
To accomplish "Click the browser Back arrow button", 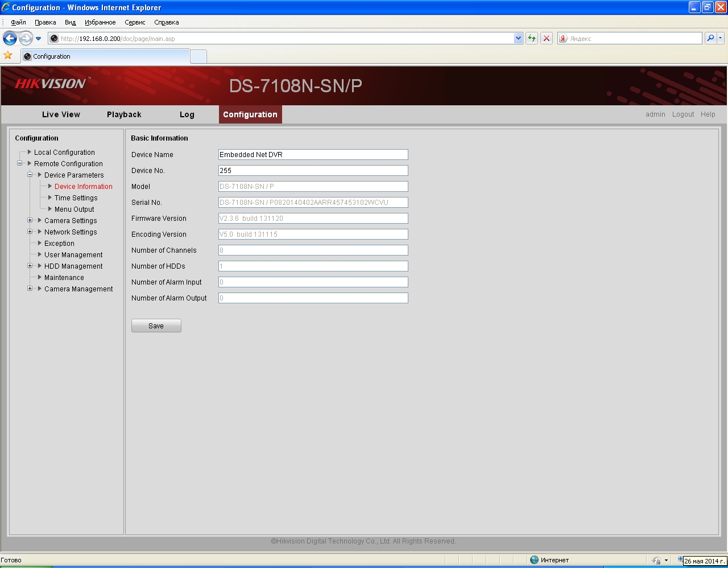I will [x=10, y=38].
